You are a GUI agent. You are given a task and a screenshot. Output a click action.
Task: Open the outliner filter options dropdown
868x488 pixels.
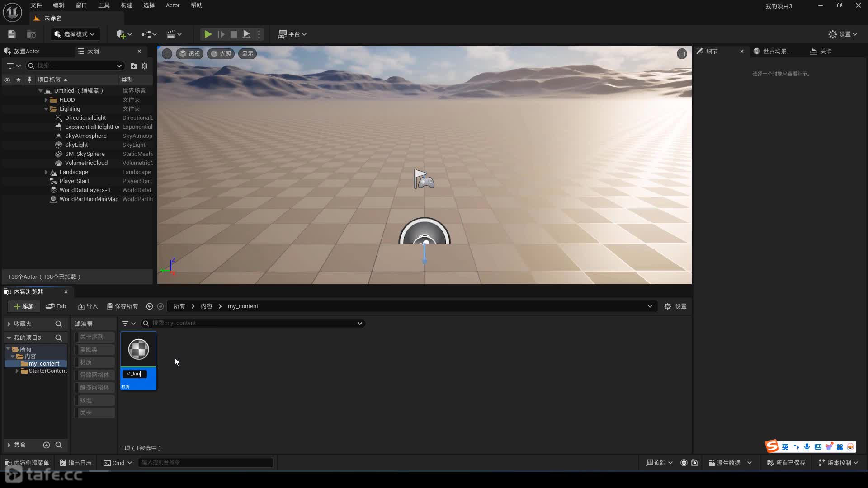coord(14,66)
